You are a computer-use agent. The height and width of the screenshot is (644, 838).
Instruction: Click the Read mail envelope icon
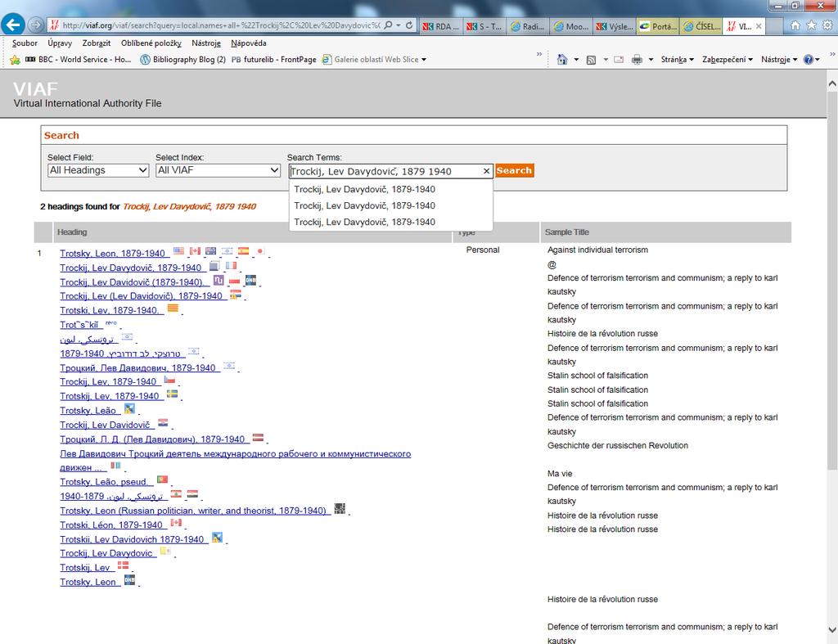(x=619, y=60)
